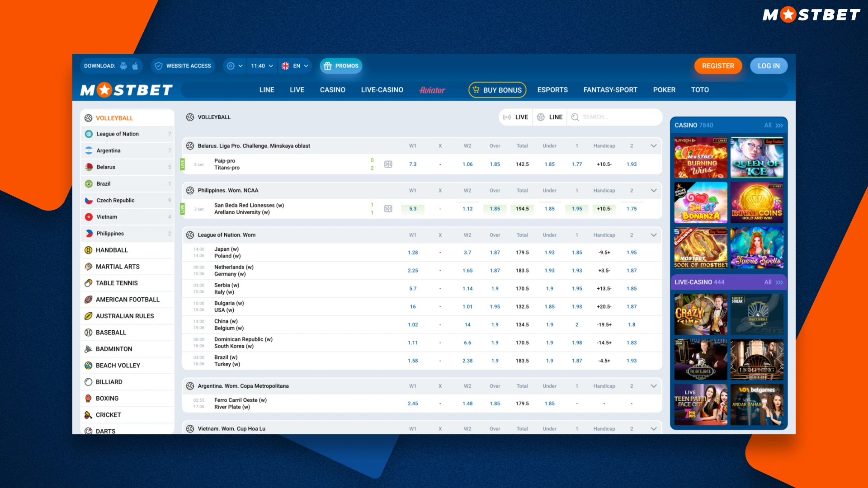Click the volleyball sport icon in sidebar
The height and width of the screenshot is (488, 868).
point(88,117)
